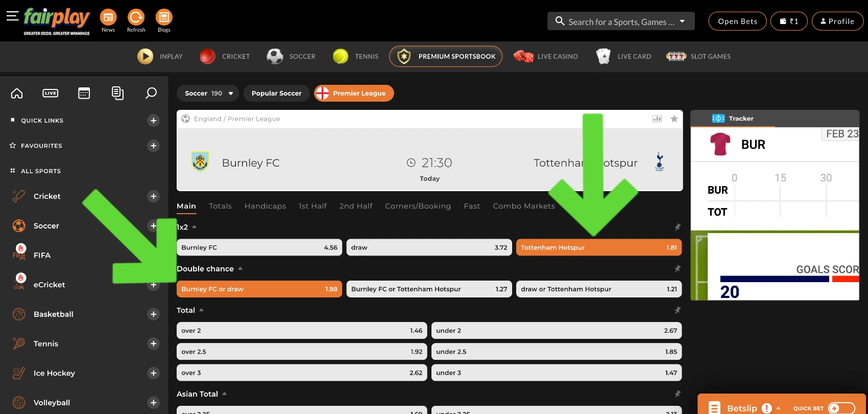The height and width of the screenshot is (414, 868).
Task: Switch to the Combo Markets tab
Action: pos(524,206)
